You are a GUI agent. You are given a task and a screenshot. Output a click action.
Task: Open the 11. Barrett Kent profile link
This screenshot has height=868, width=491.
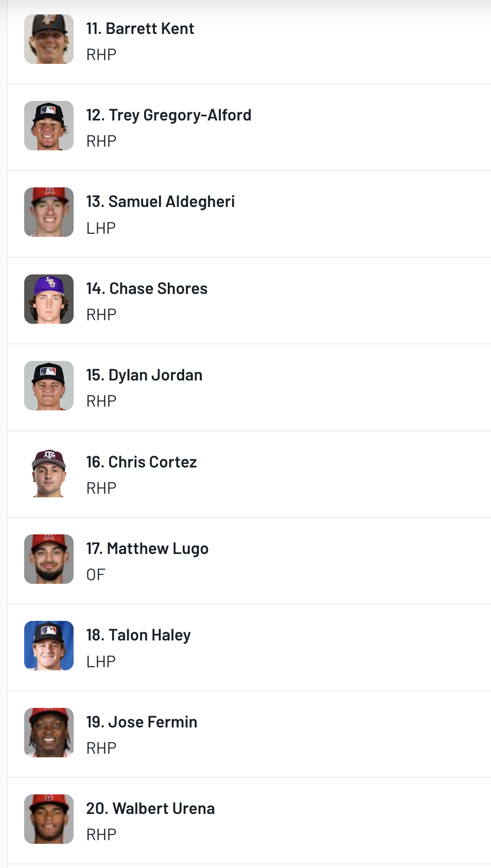tap(140, 29)
